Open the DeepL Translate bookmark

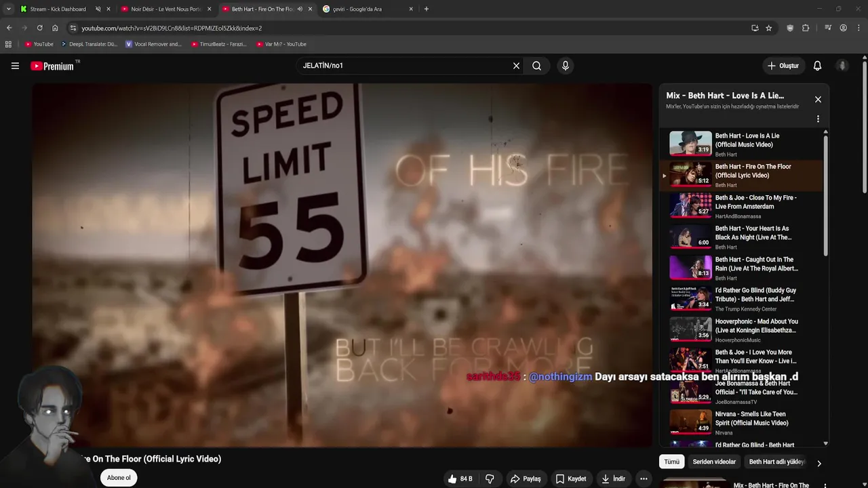pos(89,44)
